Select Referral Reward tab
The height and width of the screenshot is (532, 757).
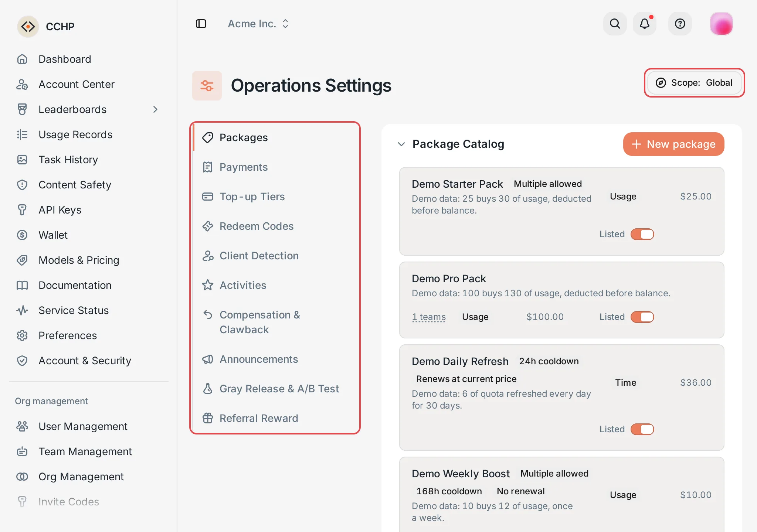pyautogui.click(x=275, y=418)
